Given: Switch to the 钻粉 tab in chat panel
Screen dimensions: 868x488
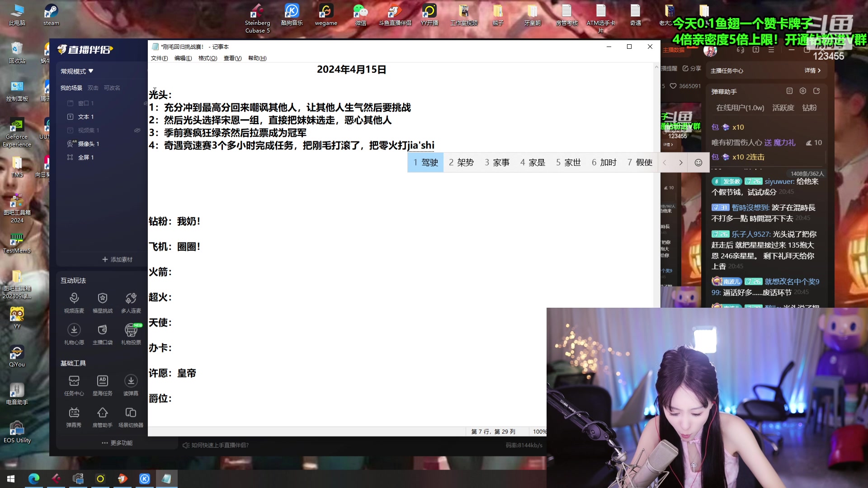Looking at the screenshot, I should point(810,108).
